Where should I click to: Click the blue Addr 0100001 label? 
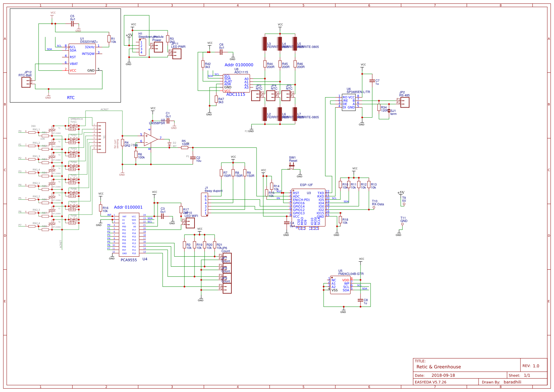(129, 207)
